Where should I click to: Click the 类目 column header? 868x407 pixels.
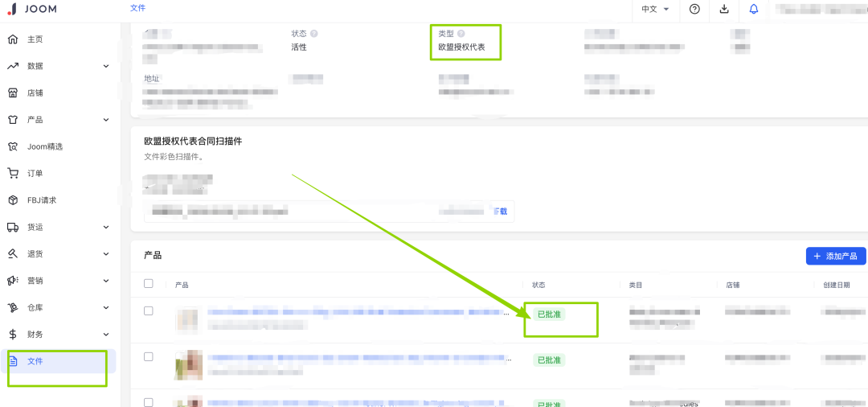click(x=636, y=285)
